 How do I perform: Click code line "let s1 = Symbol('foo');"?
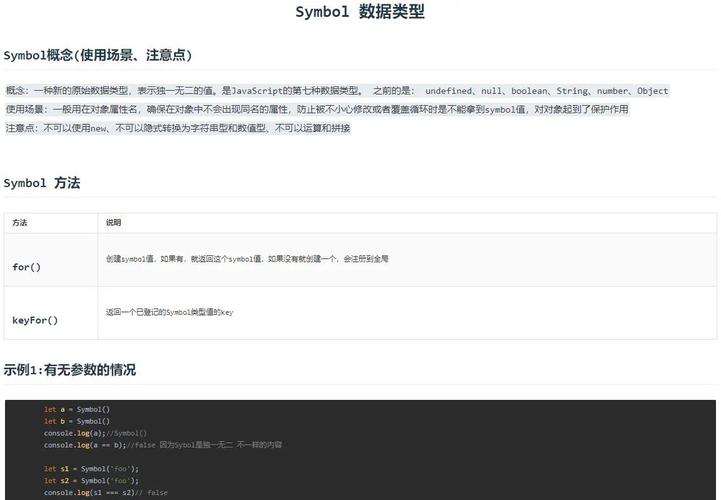click(x=91, y=469)
